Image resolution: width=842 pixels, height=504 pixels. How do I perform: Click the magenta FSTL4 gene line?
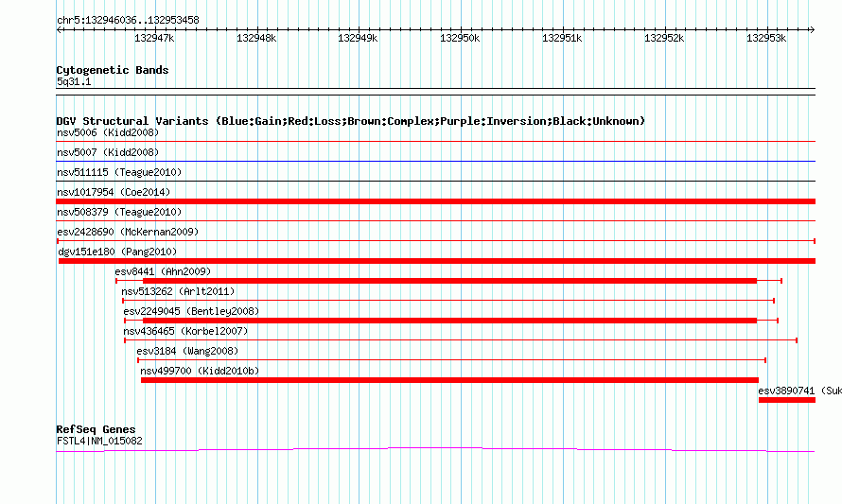pos(435,450)
